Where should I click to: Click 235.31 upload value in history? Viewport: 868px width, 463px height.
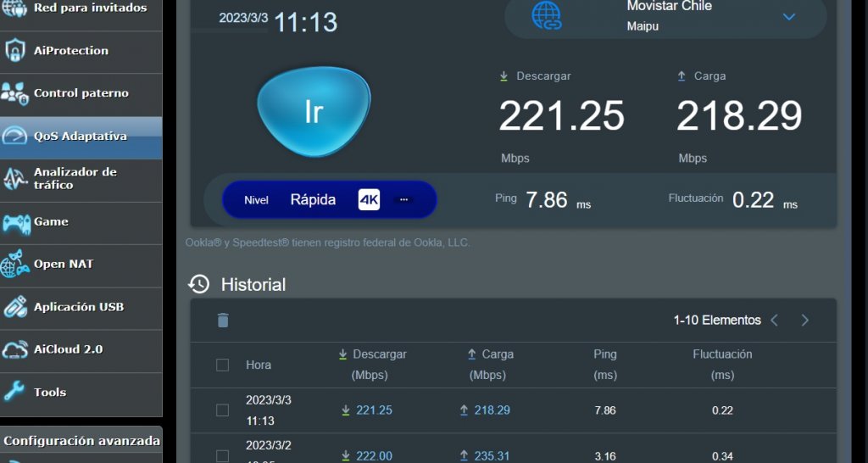[x=492, y=456]
